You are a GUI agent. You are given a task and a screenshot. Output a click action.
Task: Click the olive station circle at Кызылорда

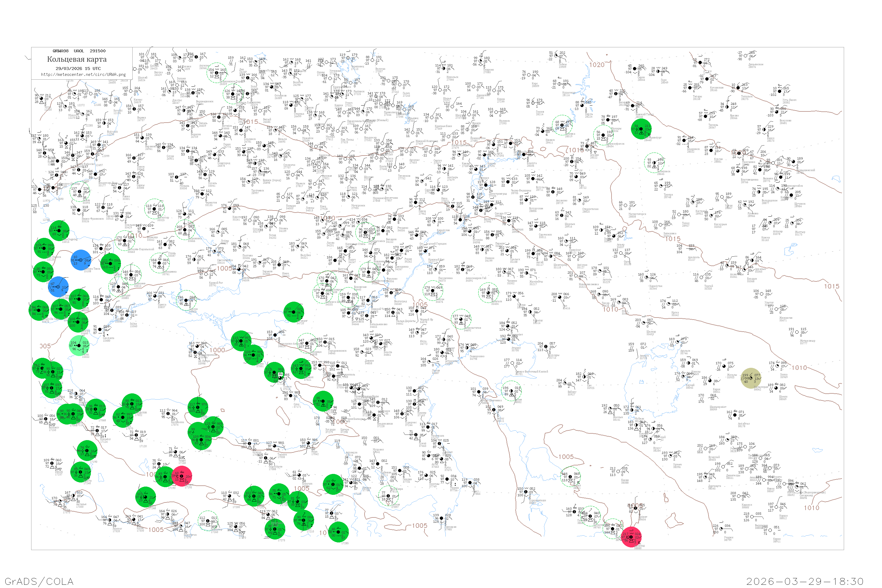point(751,378)
